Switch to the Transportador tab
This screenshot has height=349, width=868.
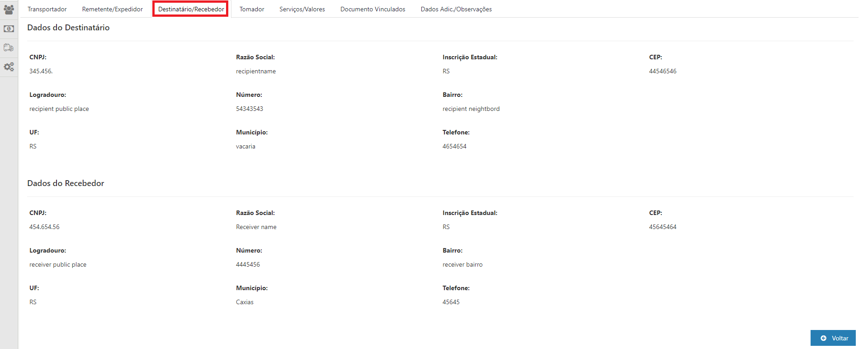[47, 9]
